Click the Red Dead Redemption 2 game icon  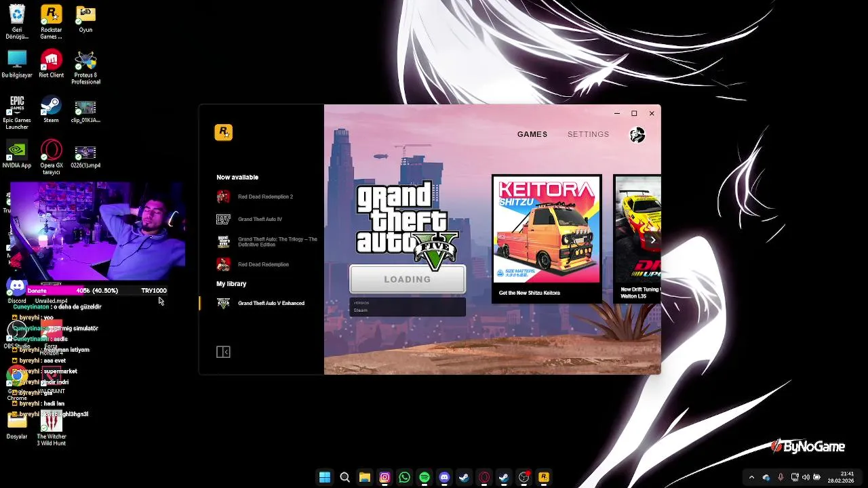tap(223, 197)
